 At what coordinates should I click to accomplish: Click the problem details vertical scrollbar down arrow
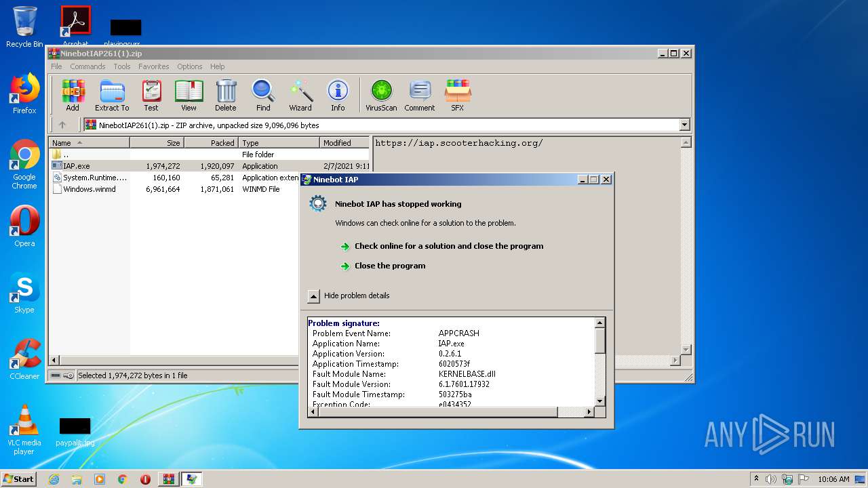(x=600, y=401)
